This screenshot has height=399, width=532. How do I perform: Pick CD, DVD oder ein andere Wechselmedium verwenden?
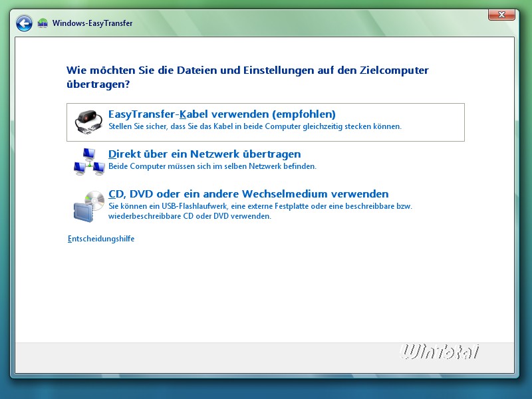(248, 194)
